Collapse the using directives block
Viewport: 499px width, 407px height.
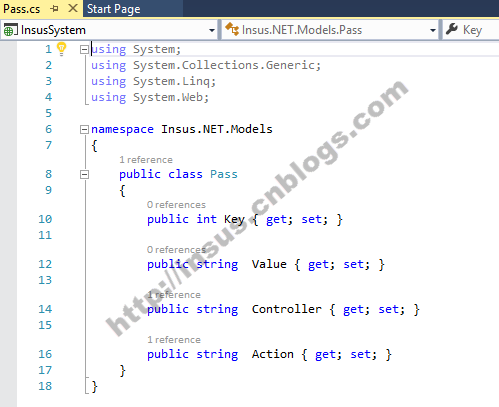click(x=84, y=50)
